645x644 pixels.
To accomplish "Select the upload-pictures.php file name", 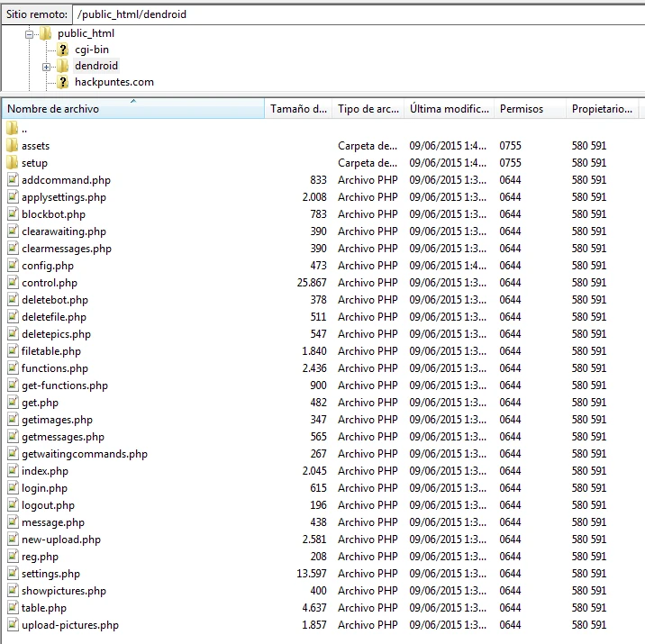I will tap(70, 625).
